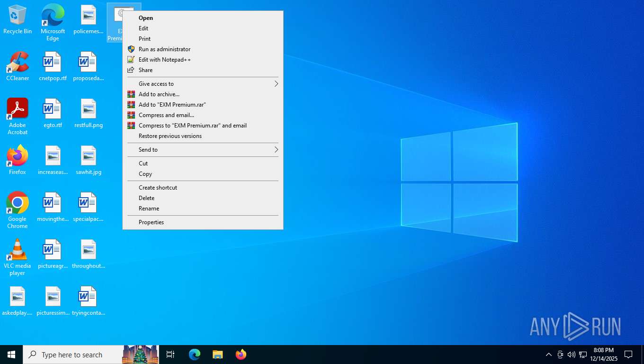Select the throughout image file icon
The width and height of the screenshot is (644, 364).
pos(88,254)
